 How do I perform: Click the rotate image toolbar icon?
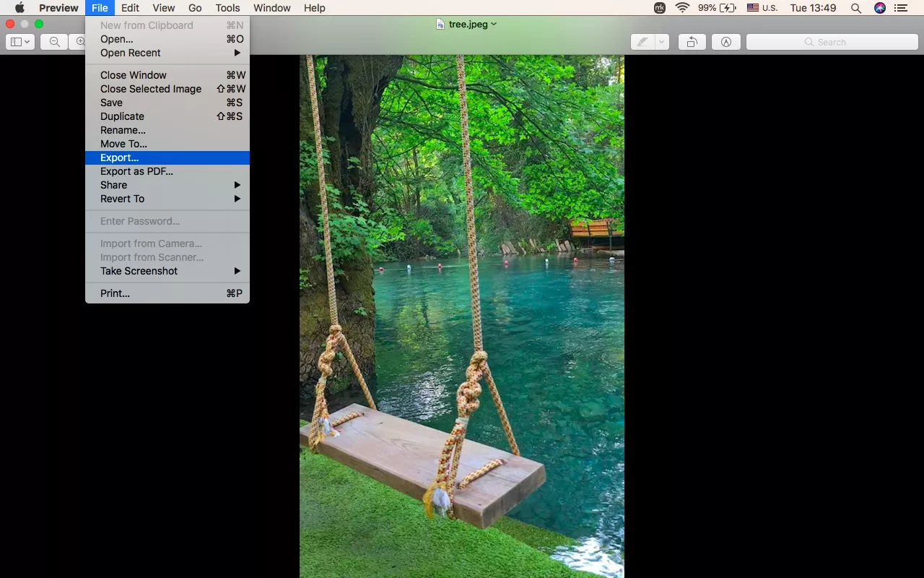(692, 42)
